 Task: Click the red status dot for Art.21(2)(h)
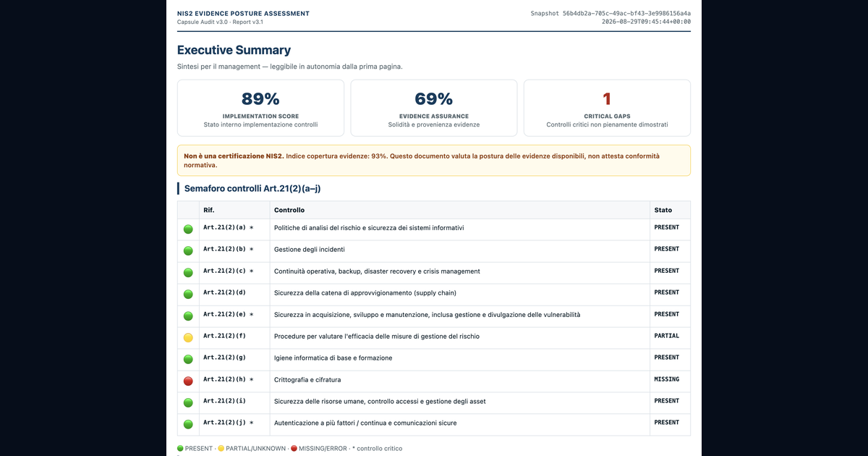(188, 381)
